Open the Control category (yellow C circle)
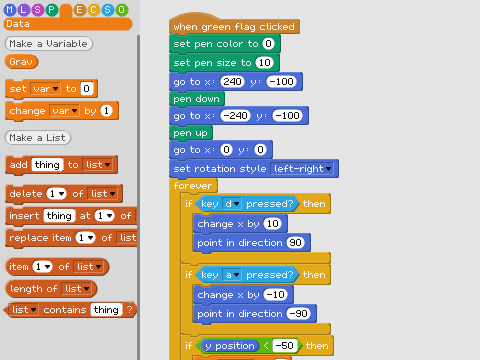 93,10
